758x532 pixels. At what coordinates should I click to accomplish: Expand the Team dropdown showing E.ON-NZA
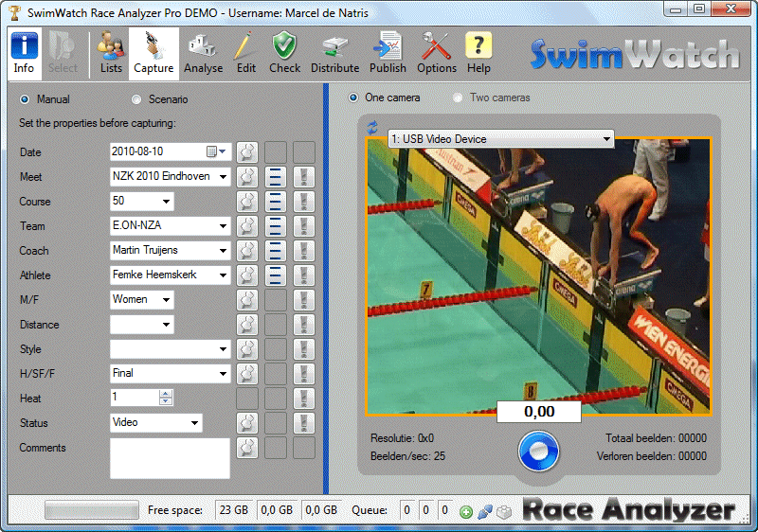223,226
